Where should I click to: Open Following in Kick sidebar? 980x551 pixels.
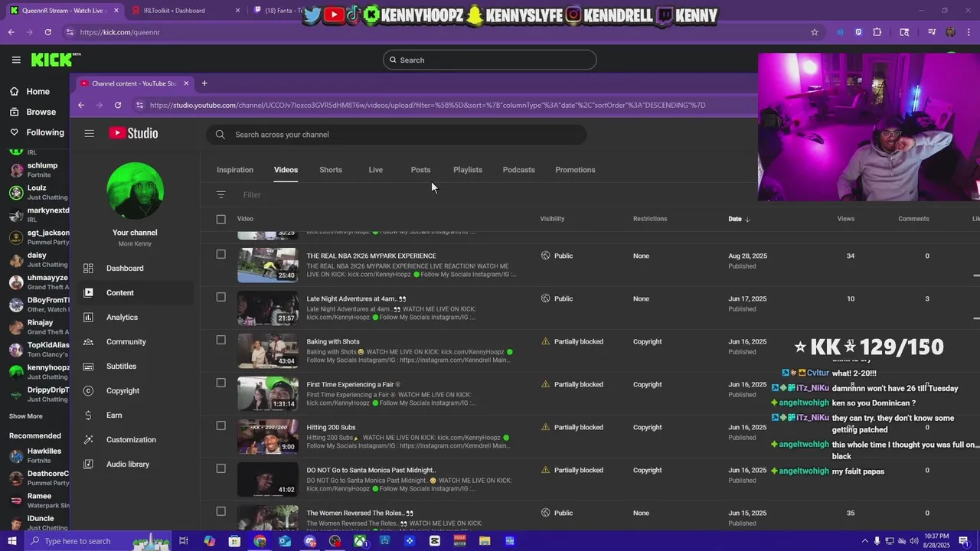(37, 132)
